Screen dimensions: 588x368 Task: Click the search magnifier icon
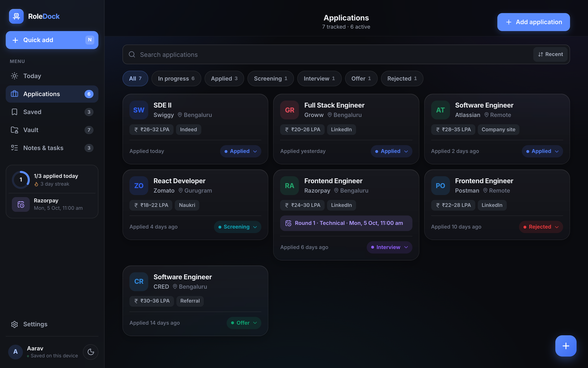coord(132,54)
